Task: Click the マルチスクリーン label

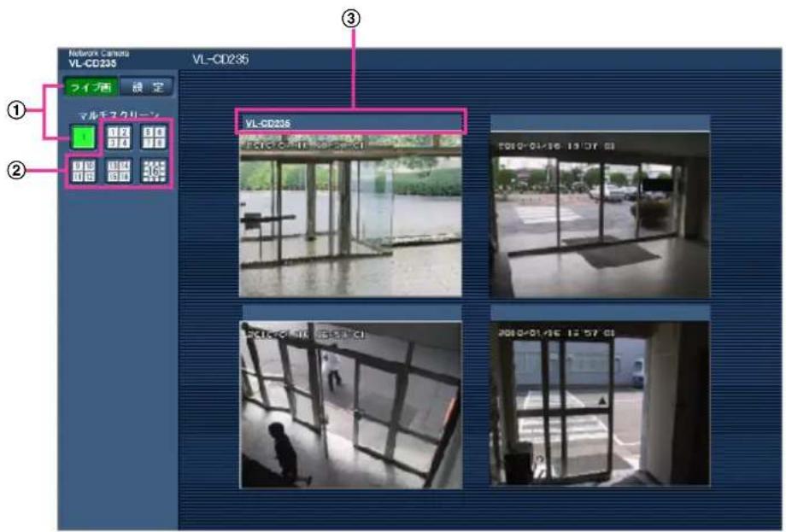Action: click(119, 115)
